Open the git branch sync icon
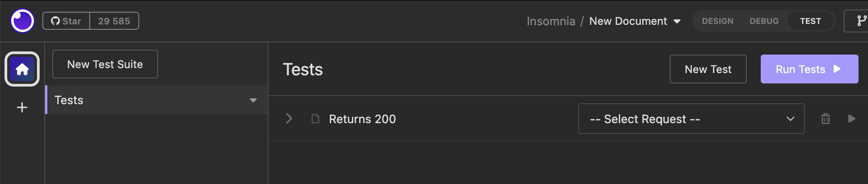This screenshot has width=868, height=184. point(861,21)
